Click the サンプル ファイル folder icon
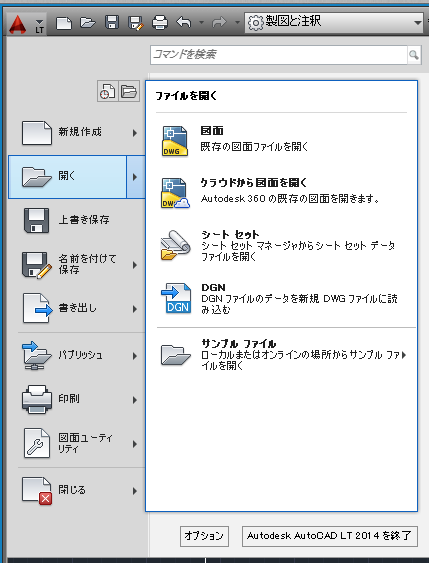429x563 pixels. click(175, 355)
